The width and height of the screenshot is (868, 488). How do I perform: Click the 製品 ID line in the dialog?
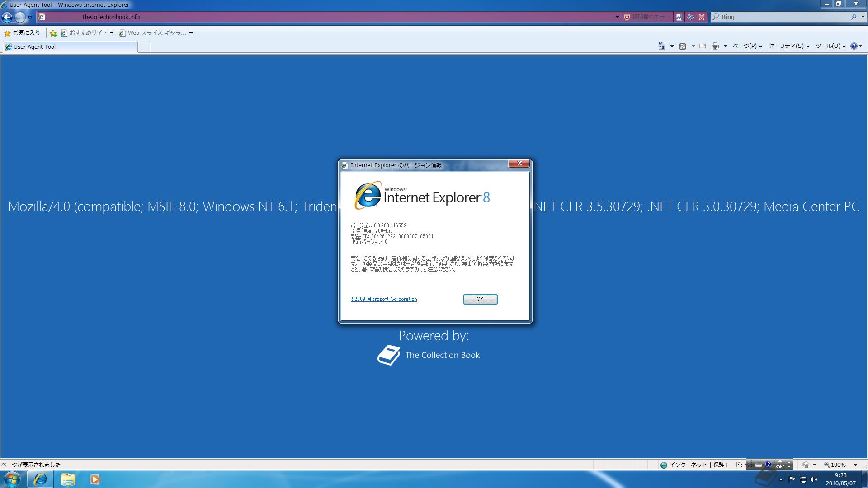pos(392,236)
